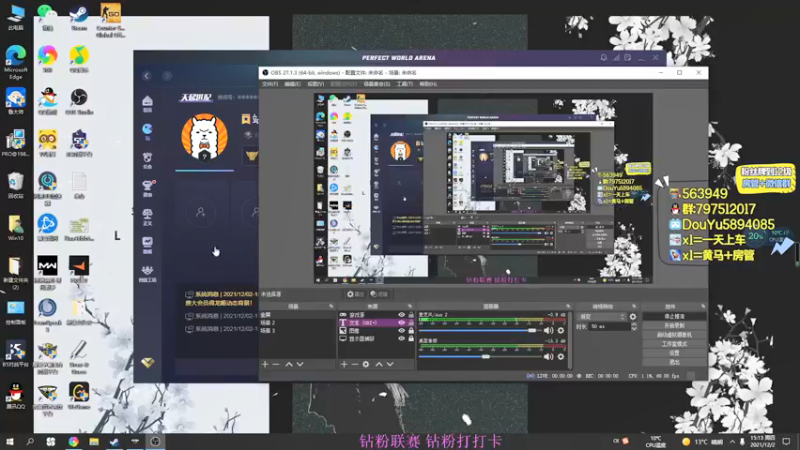Toggle lock on 显示器捕获 source
Viewport: 800px width, 450px height.
411,338
